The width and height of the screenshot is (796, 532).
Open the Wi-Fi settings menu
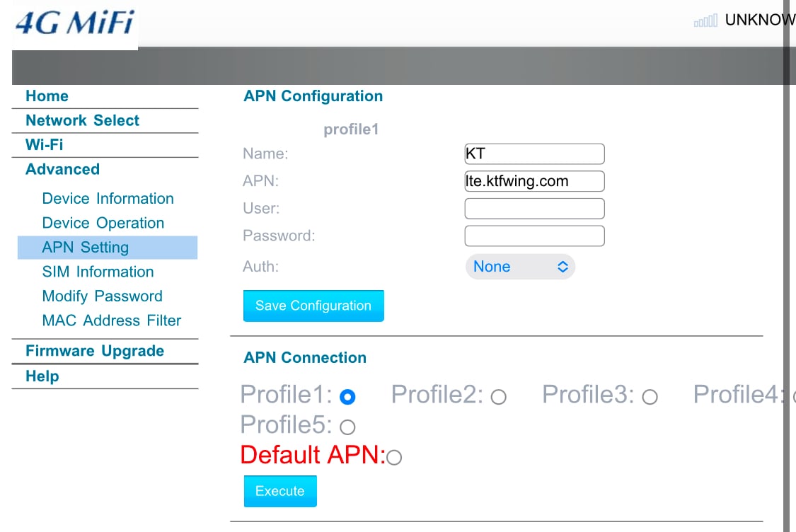[x=44, y=145]
